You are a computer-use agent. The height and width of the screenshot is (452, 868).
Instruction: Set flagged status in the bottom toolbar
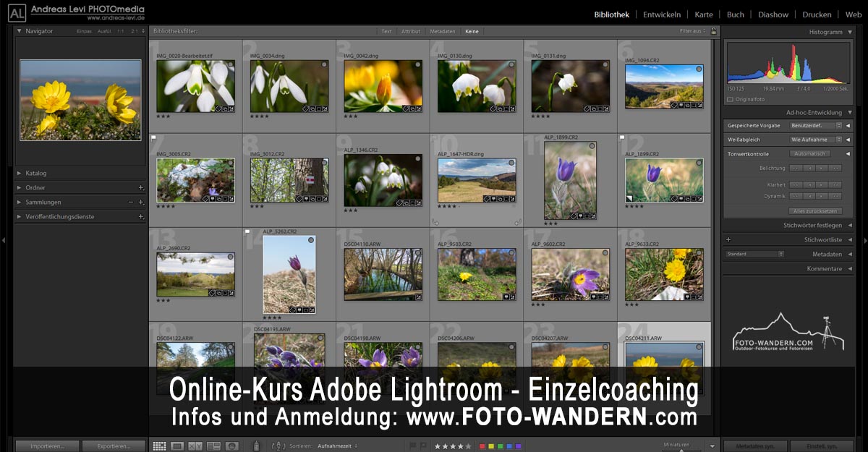[413, 446]
